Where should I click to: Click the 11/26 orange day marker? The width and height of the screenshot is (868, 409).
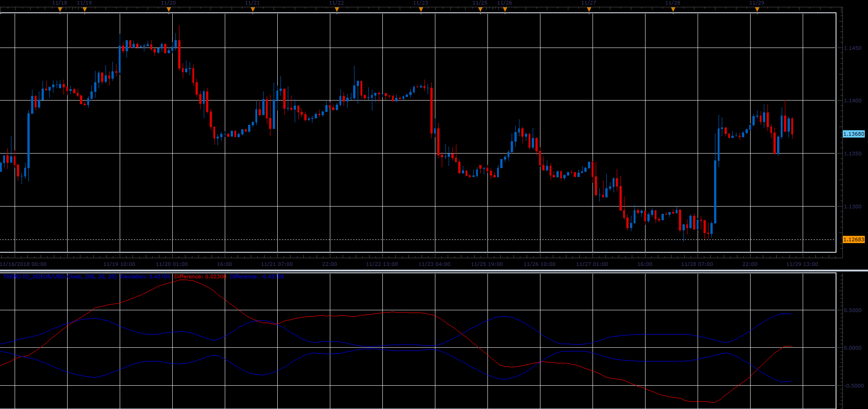tap(505, 10)
